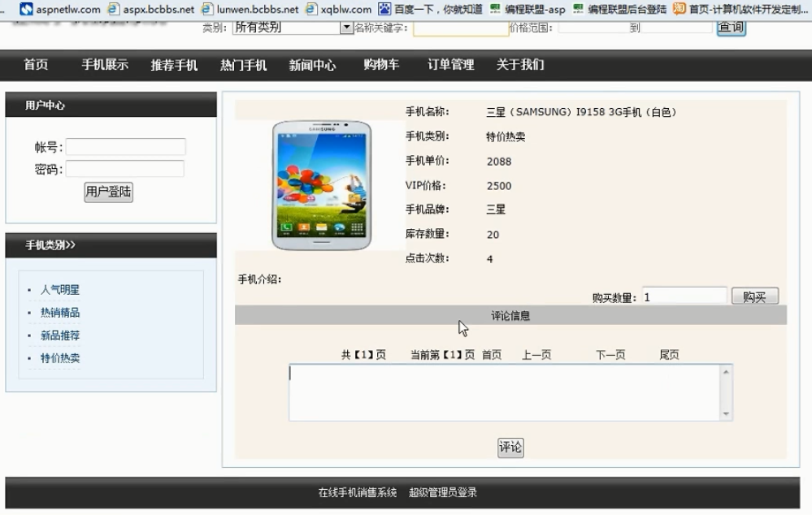Image resolution: width=812 pixels, height=515 pixels.
Task: Open the 首页-计算机软件开发定制 bookmark
Action: 740,9
